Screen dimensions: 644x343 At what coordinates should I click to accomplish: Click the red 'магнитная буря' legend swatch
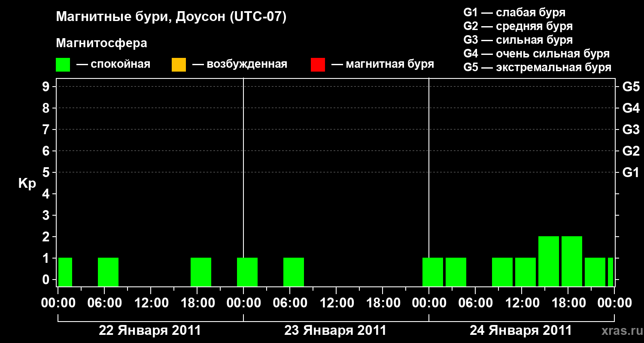pyautogui.click(x=318, y=65)
